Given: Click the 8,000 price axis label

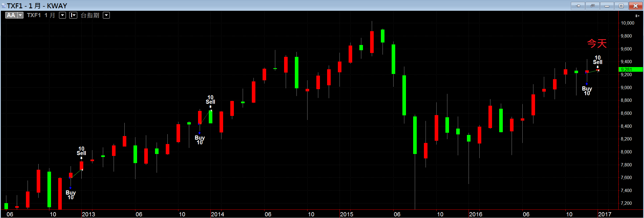Looking at the screenshot, I should (626, 152).
